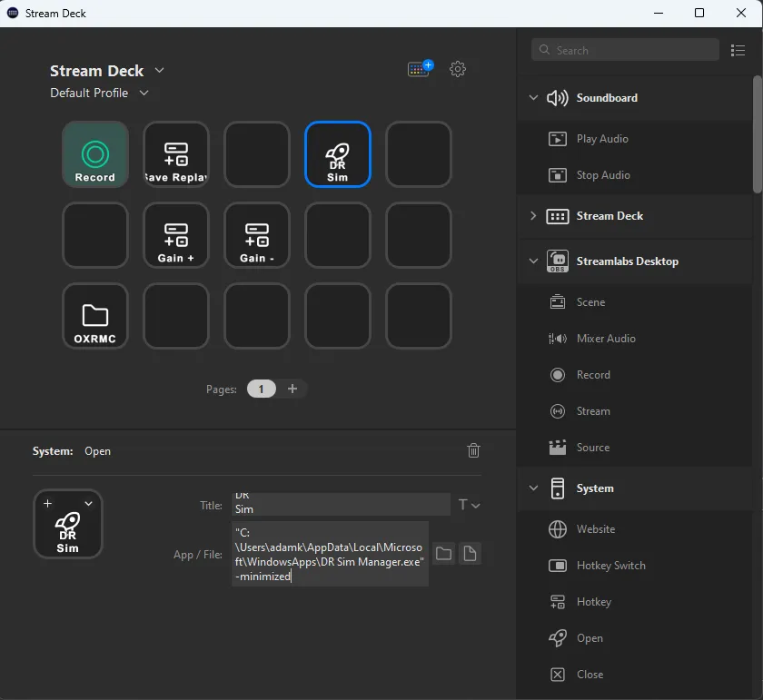The image size is (763, 700).
Task: Select the empty key right of Gain -
Action: coord(338,235)
